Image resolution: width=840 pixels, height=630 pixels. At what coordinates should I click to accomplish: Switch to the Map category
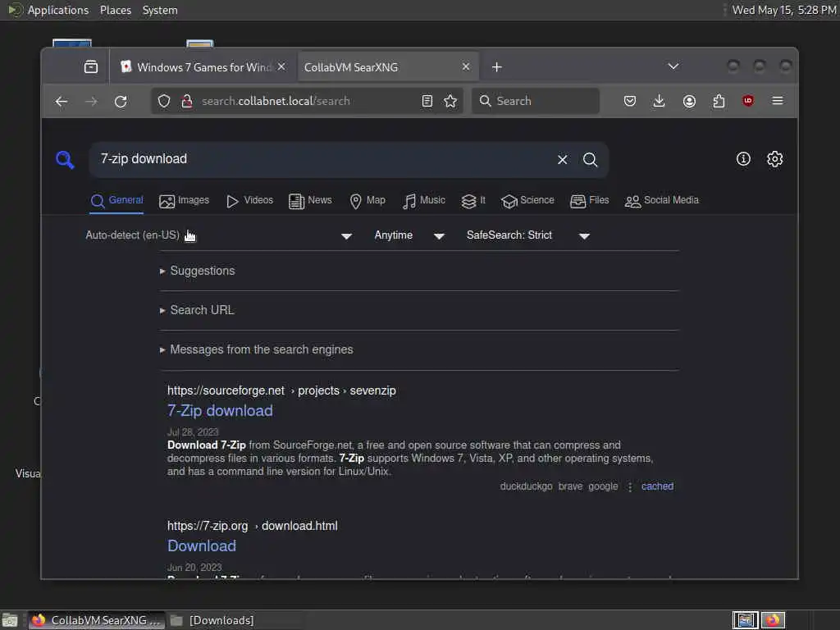click(367, 200)
